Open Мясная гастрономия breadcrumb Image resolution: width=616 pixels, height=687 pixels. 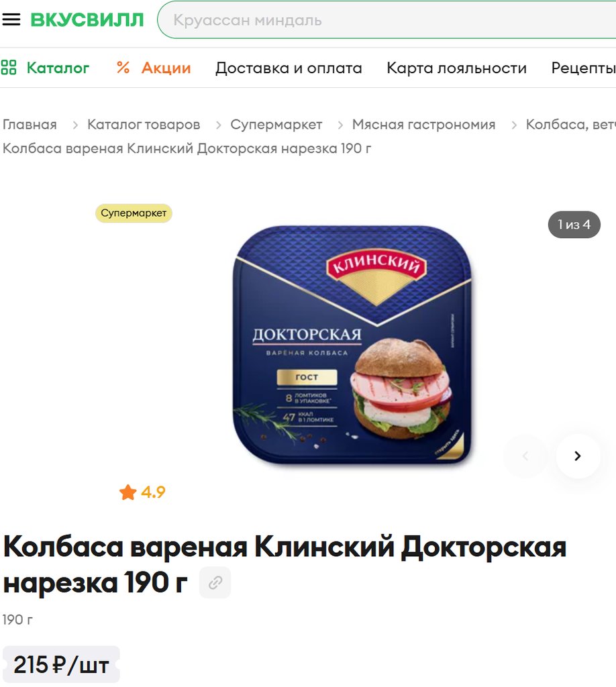tap(423, 124)
